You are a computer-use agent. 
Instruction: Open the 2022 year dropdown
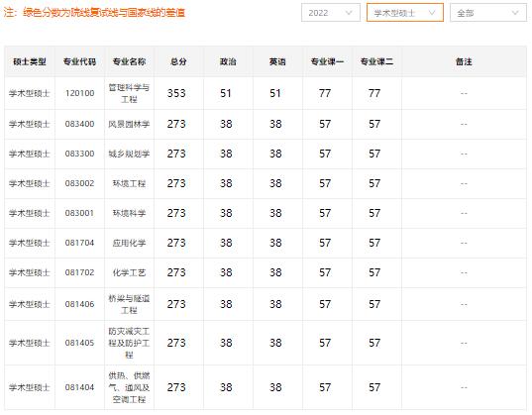pos(331,13)
